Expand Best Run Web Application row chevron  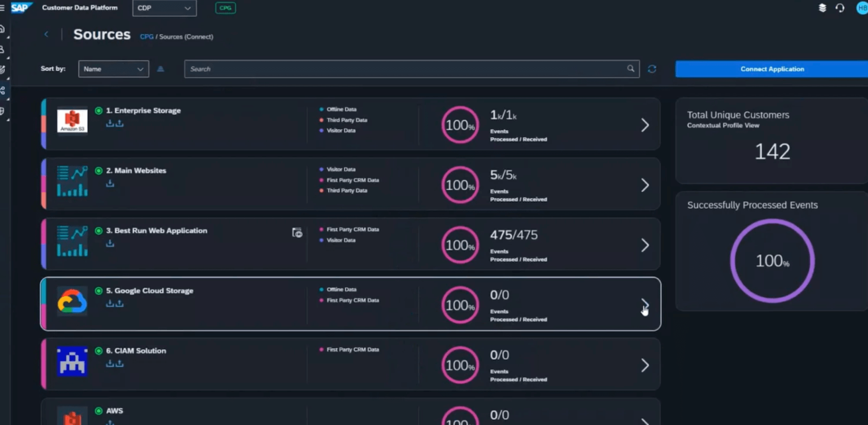pyautogui.click(x=645, y=245)
